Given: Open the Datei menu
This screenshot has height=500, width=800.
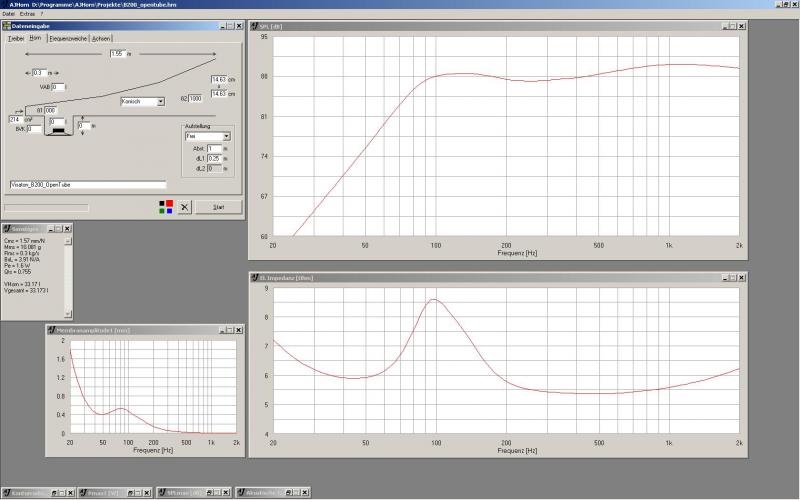Looking at the screenshot, I should click(8, 13).
